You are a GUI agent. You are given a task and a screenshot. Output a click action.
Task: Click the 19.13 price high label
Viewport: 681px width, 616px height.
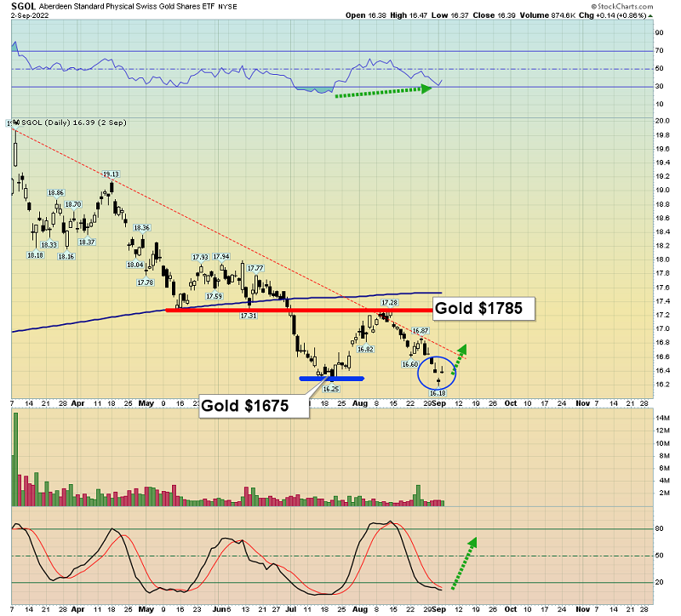point(111,174)
